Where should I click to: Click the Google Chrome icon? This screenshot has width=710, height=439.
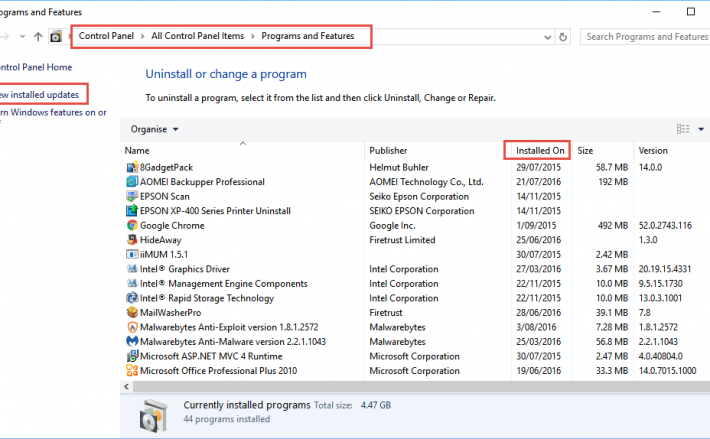pos(132,225)
